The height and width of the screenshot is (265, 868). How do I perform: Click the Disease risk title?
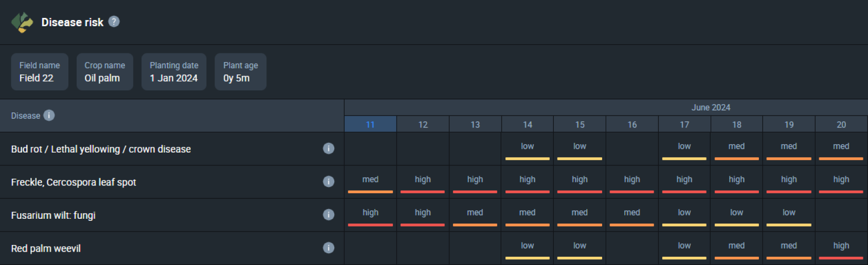(x=73, y=22)
